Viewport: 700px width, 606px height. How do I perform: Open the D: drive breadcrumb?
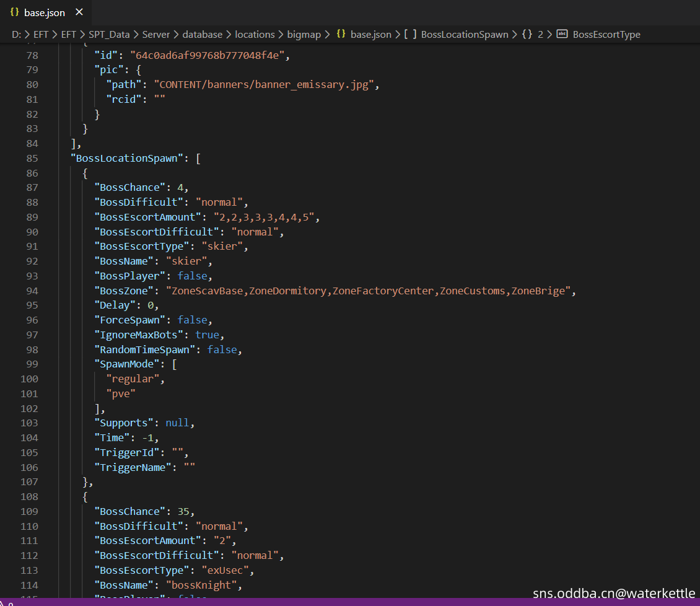click(16, 35)
